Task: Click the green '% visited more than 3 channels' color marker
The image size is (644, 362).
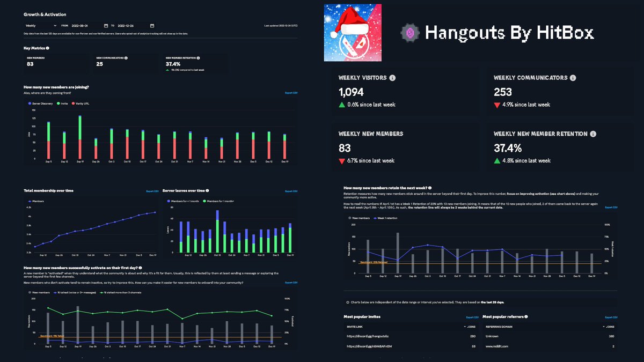Action: (x=102, y=292)
